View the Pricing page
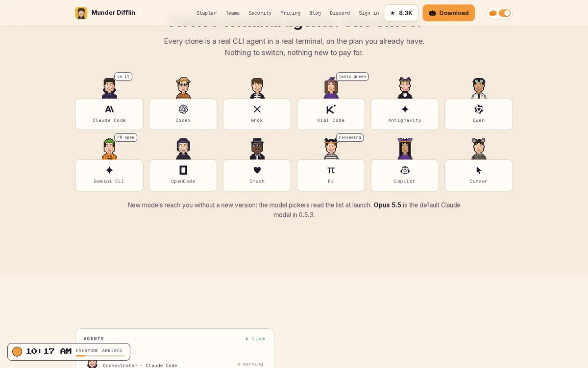Image resolution: width=588 pixels, height=368 pixels. coord(290,13)
